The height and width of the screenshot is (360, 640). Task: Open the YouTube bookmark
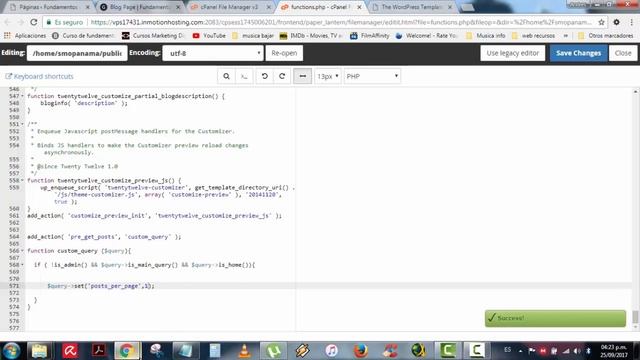pyautogui.click(x=209, y=36)
